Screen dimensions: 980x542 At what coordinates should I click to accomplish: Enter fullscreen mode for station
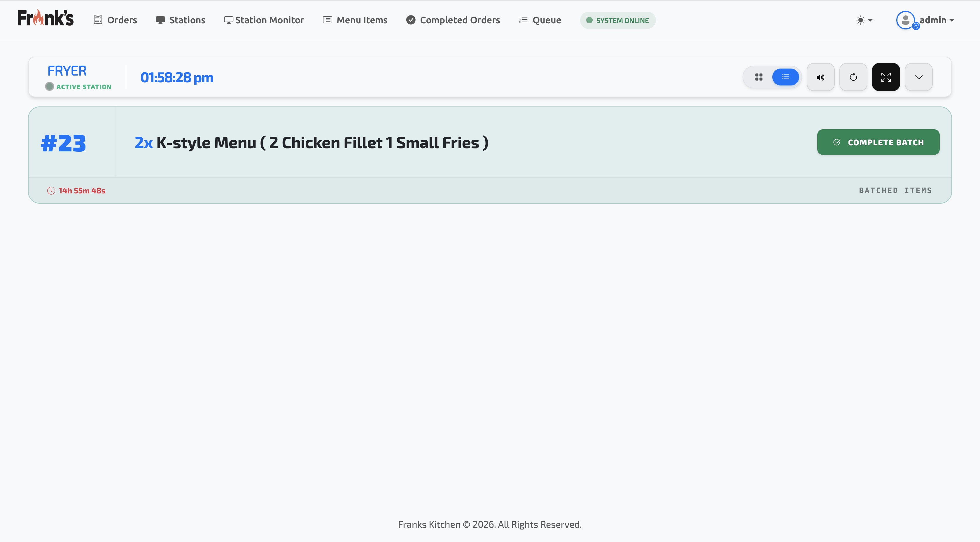(x=886, y=77)
